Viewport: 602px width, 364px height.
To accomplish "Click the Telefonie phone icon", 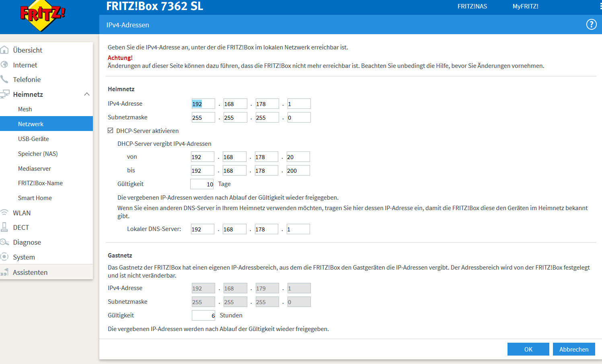I will [4, 79].
